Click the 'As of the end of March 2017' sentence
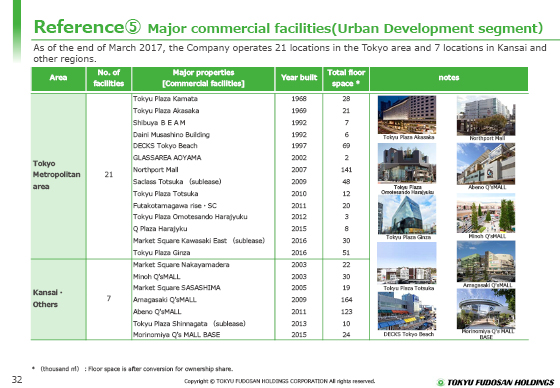The width and height of the screenshot is (560, 388). click(x=290, y=53)
